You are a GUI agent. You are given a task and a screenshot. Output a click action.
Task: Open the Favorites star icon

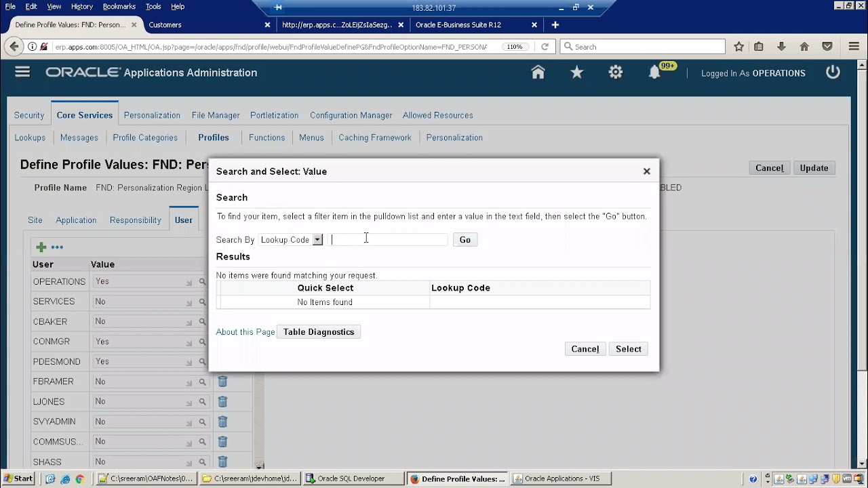(576, 73)
